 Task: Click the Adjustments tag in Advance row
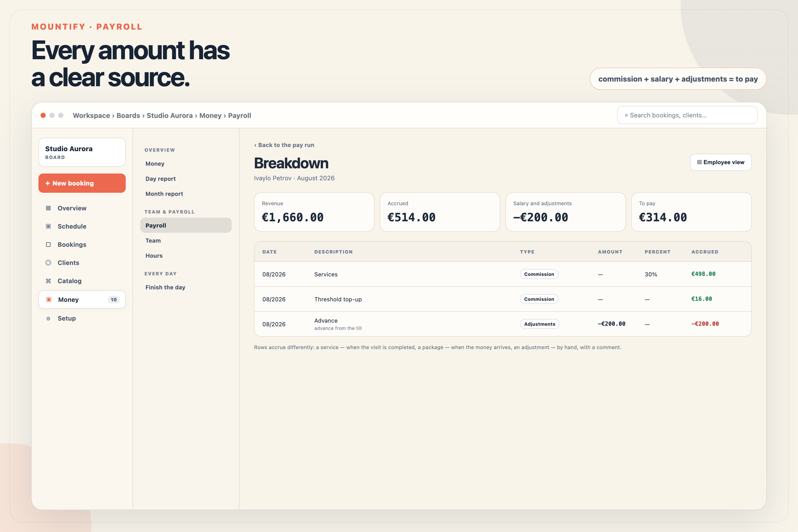point(540,324)
